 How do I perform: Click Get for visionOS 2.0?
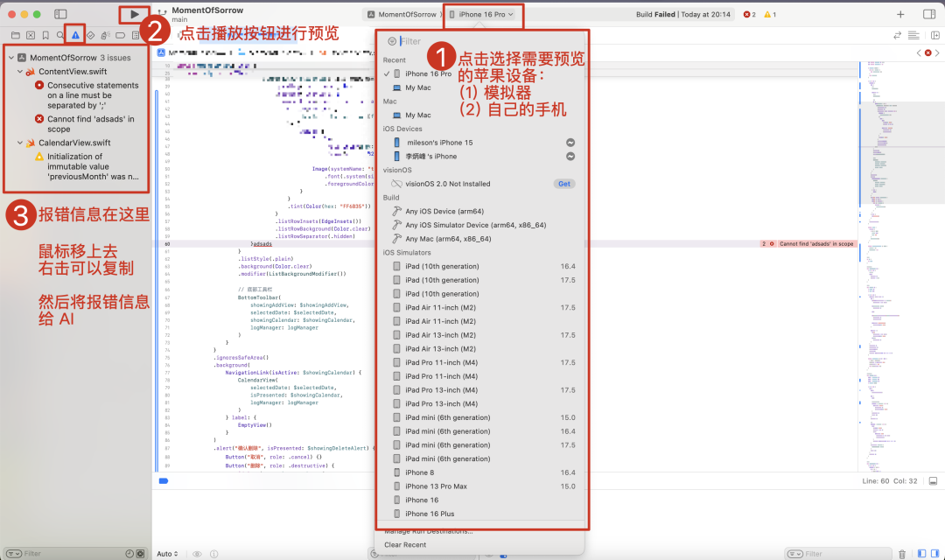pyautogui.click(x=564, y=185)
